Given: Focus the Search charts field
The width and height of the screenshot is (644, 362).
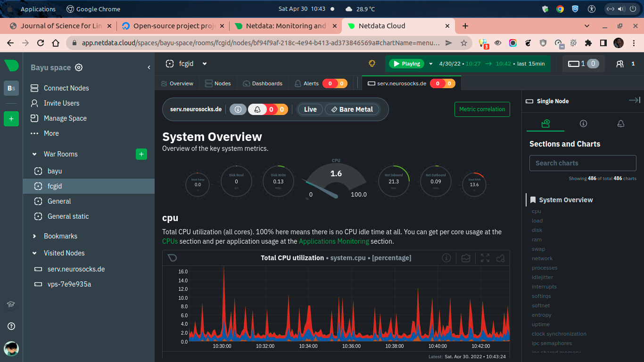Looking at the screenshot, I should click(583, 163).
